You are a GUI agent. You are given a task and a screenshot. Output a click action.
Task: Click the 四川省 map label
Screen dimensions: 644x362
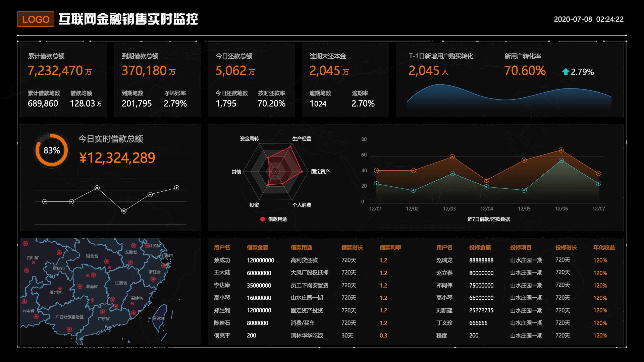(x=33, y=258)
